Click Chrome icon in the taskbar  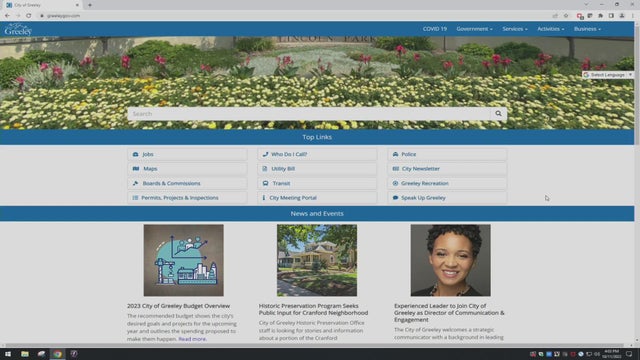tap(58, 354)
